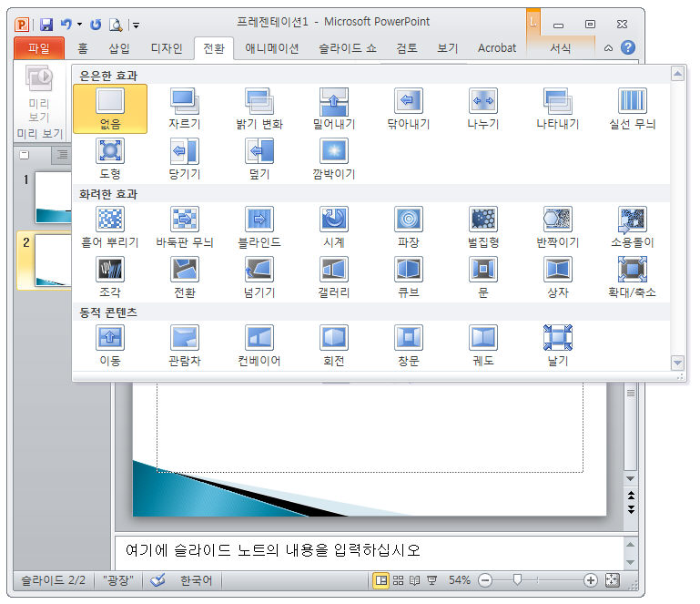
Task: Switch to Reading view
Action: (415, 580)
